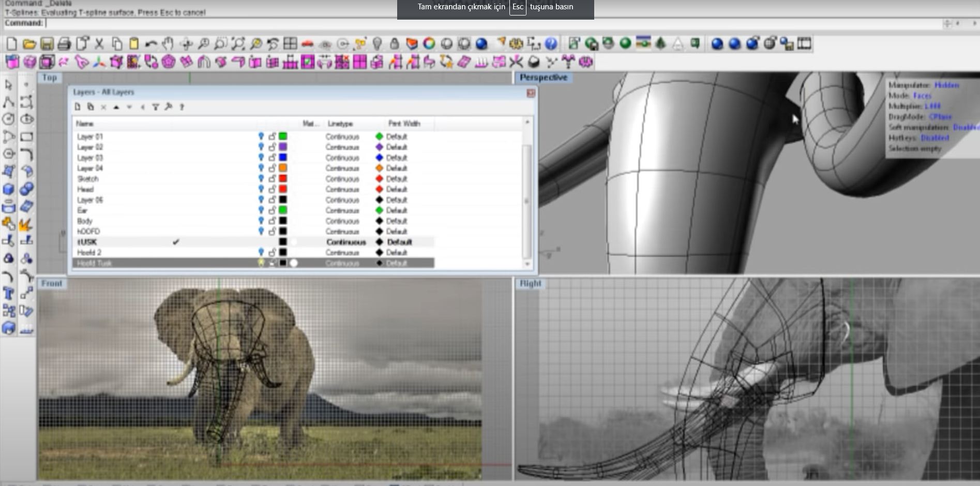Viewport: 980px width, 486px height.
Task: Click the blue color swatch of Layer 03
Action: pyautogui.click(x=283, y=158)
